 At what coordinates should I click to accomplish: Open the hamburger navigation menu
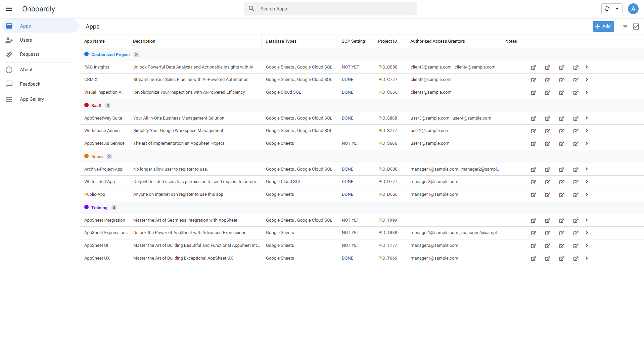coord(9,9)
